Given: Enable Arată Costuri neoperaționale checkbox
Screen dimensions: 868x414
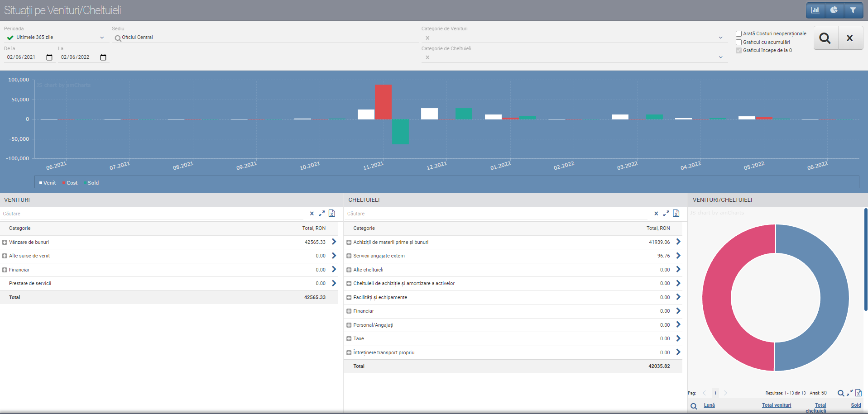Looking at the screenshot, I should pos(739,33).
